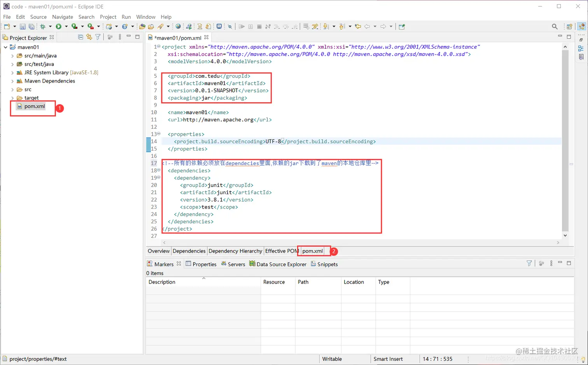This screenshot has height=365, width=588.
Task: Click the Previous Annotation up-arrow icon
Action: [342, 26]
